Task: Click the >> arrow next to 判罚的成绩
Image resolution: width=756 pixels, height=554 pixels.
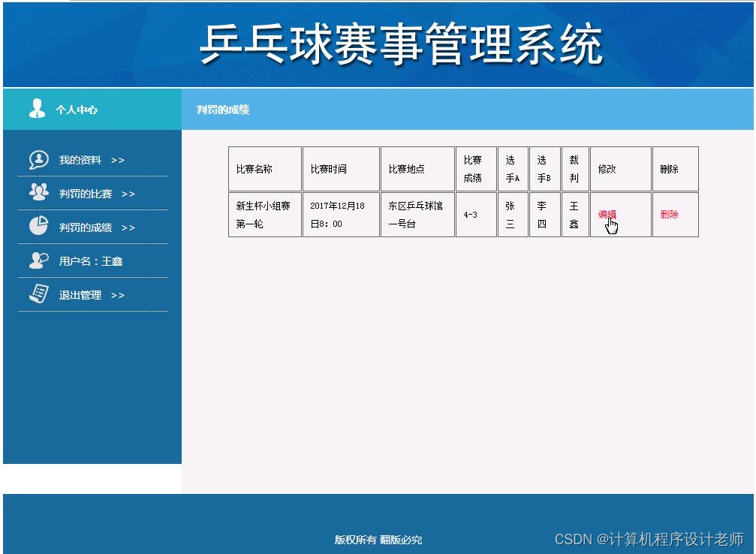Action: 128,228
